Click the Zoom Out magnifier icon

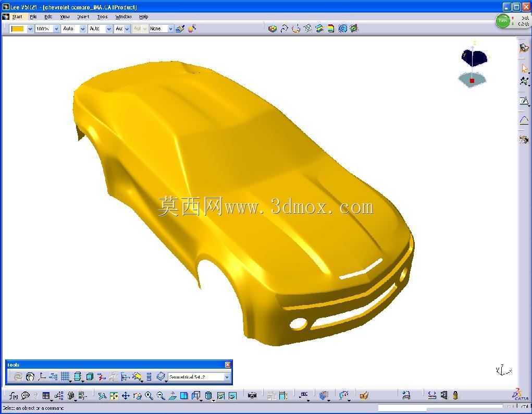[161, 396]
